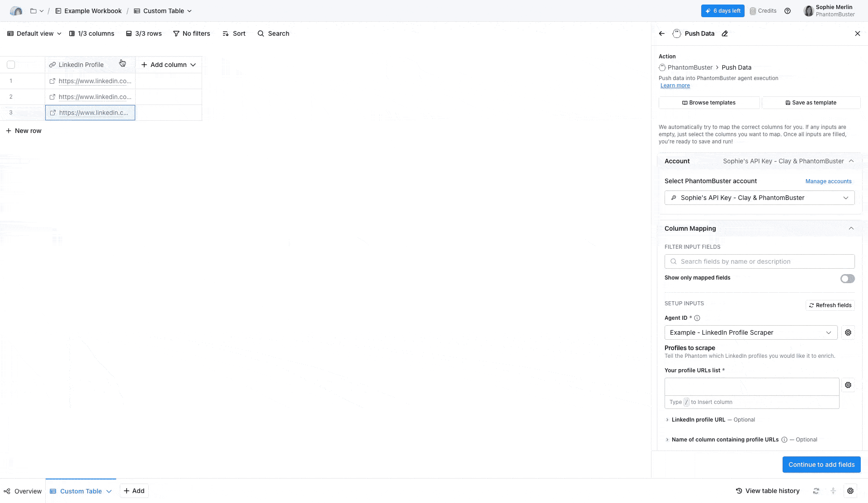Open Example Workbook breadcrumb
Image resolution: width=868 pixels, height=503 pixels.
tap(89, 11)
